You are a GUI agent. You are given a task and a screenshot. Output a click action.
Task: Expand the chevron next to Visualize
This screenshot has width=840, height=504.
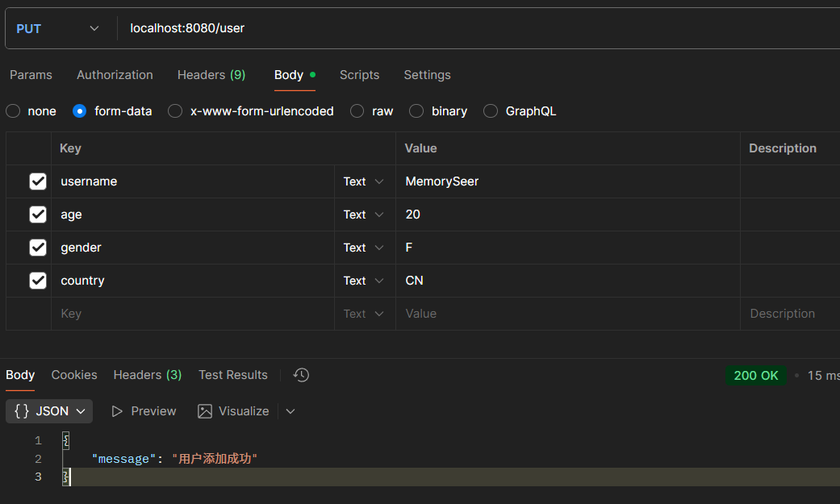point(290,411)
